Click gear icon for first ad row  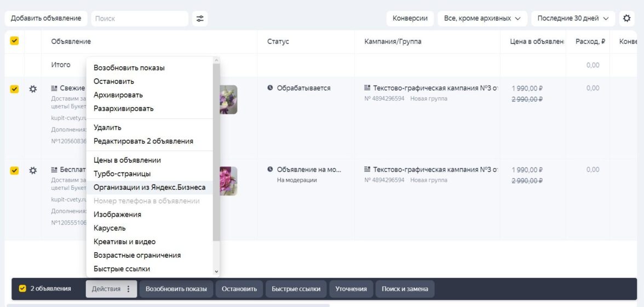(33, 89)
